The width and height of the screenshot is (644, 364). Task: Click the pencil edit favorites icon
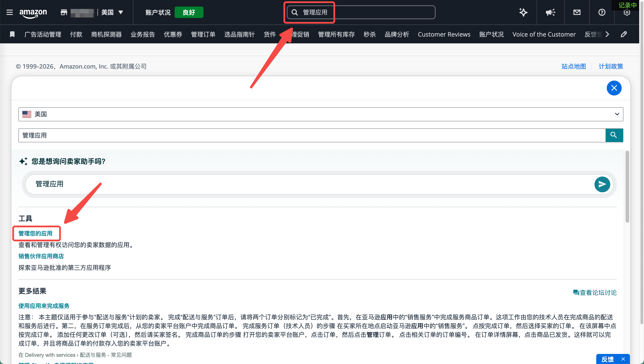pyautogui.click(x=624, y=34)
